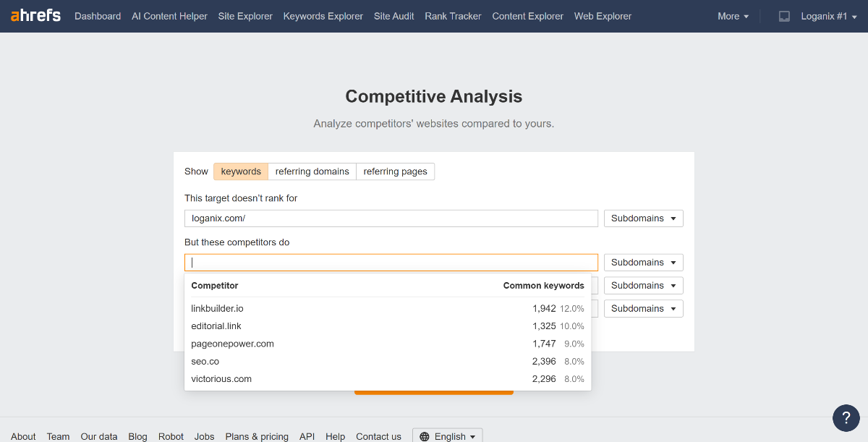868x442 pixels.
Task: Click the loganix.com/ target field
Action: [x=391, y=218]
